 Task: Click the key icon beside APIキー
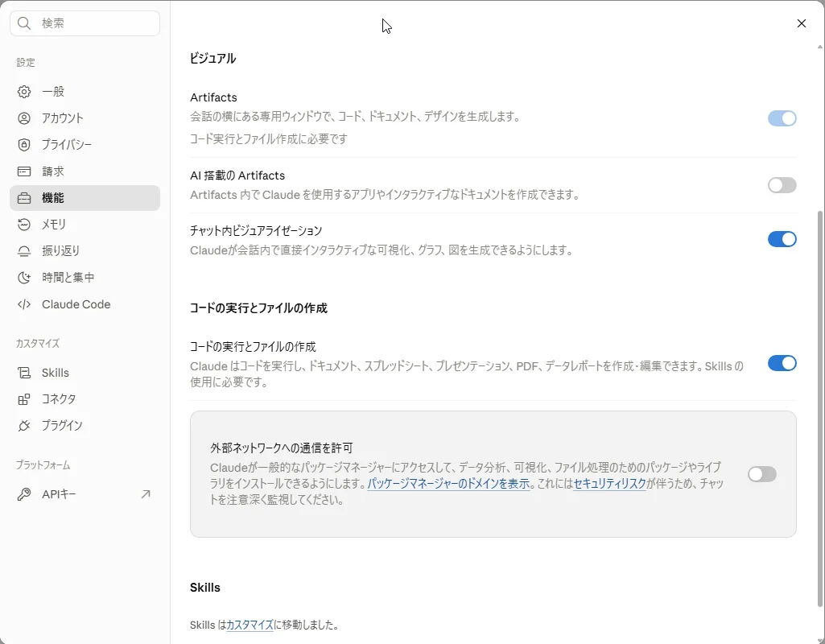(x=24, y=494)
